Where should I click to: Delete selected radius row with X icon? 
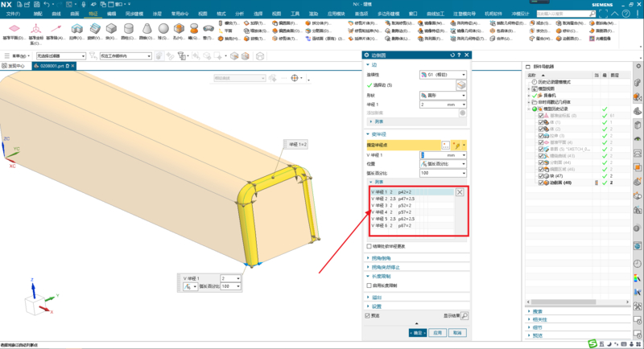coord(460,192)
